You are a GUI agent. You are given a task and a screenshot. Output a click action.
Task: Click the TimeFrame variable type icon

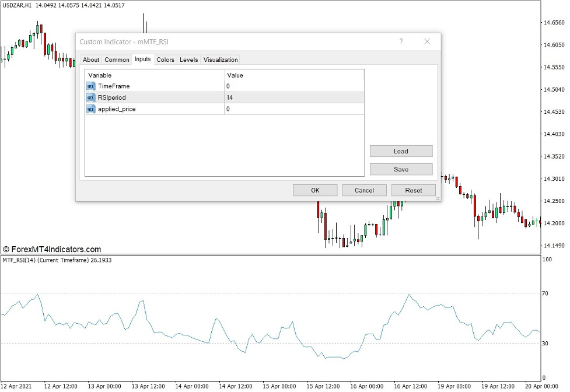tap(90, 86)
